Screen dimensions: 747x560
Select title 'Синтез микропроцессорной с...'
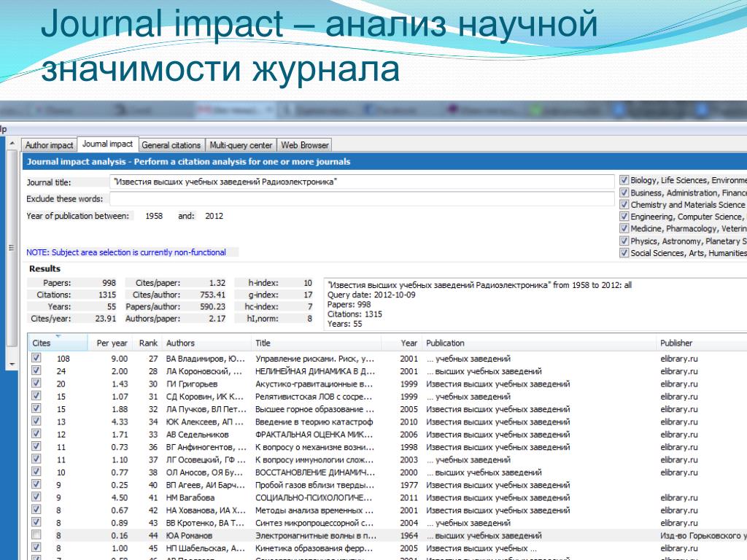tap(314, 522)
